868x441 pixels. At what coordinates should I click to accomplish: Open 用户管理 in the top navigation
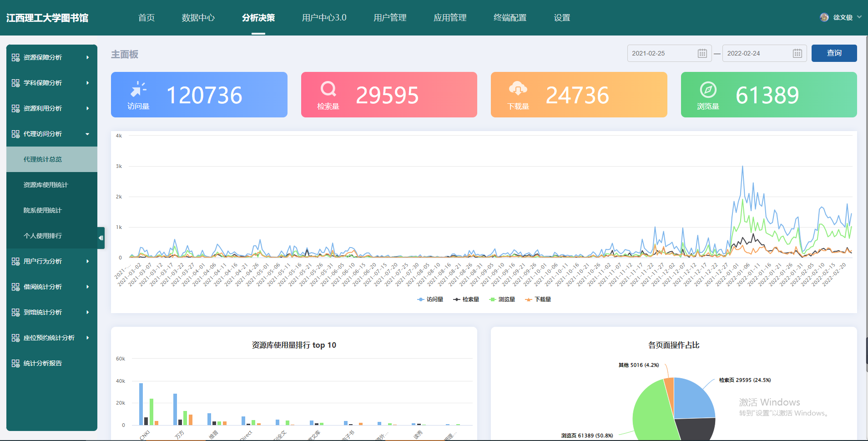(390, 18)
